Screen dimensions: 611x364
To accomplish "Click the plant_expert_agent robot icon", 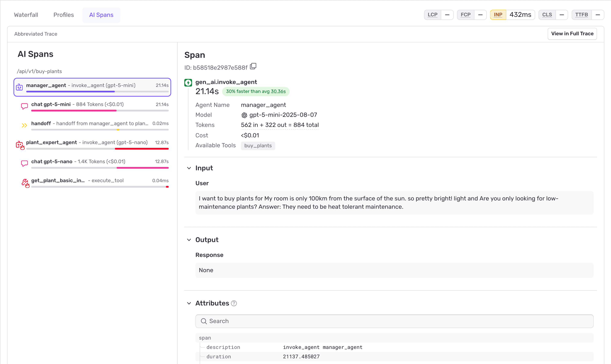I will (20, 145).
